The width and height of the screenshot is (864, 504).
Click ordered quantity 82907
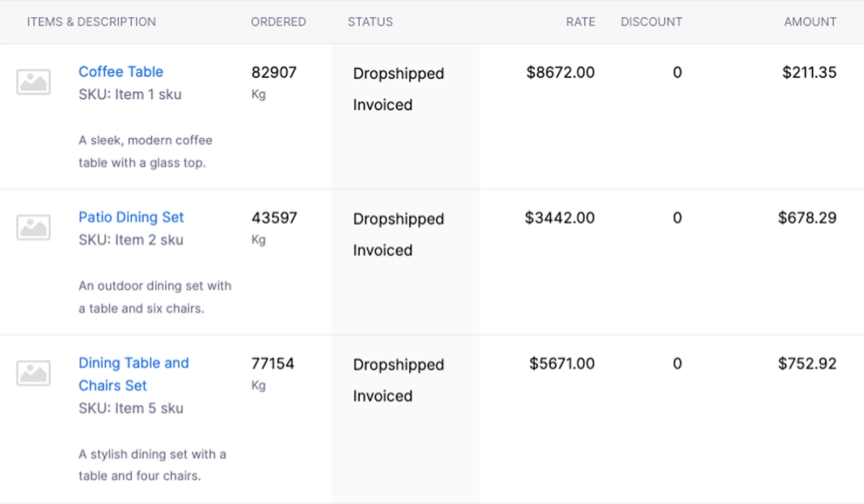[x=274, y=72]
